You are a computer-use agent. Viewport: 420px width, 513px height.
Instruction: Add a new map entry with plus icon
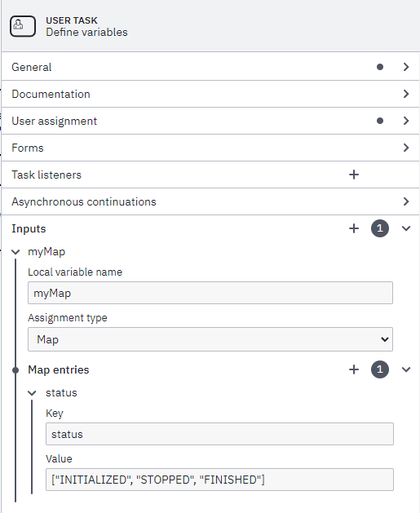coord(354,369)
